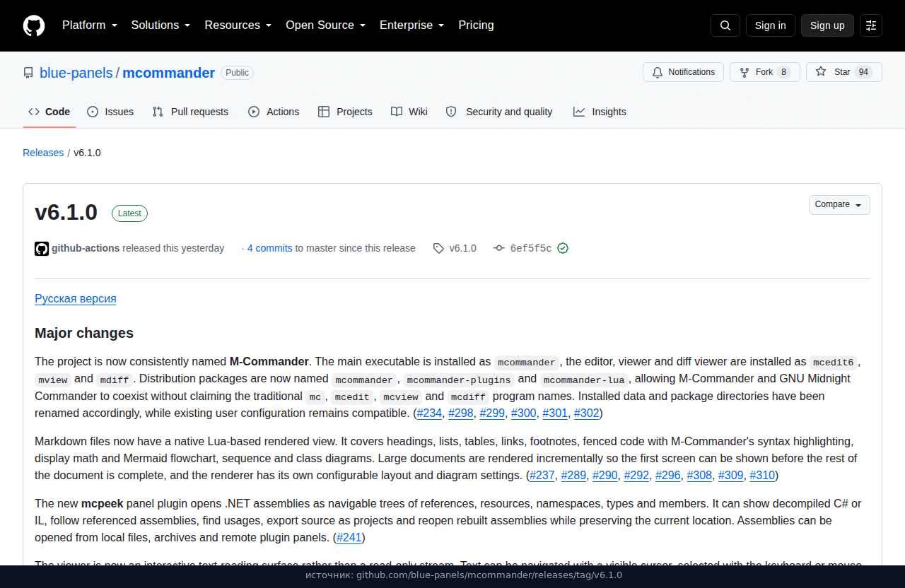Open the mcommander repository link

click(x=169, y=73)
